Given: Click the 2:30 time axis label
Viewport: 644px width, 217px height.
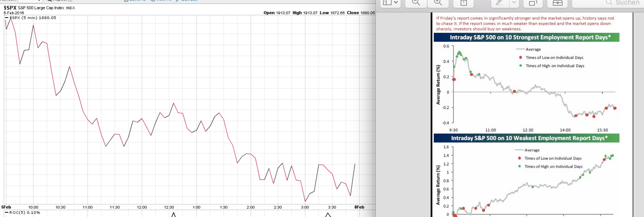Looking at the screenshot, I should [278, 207].
